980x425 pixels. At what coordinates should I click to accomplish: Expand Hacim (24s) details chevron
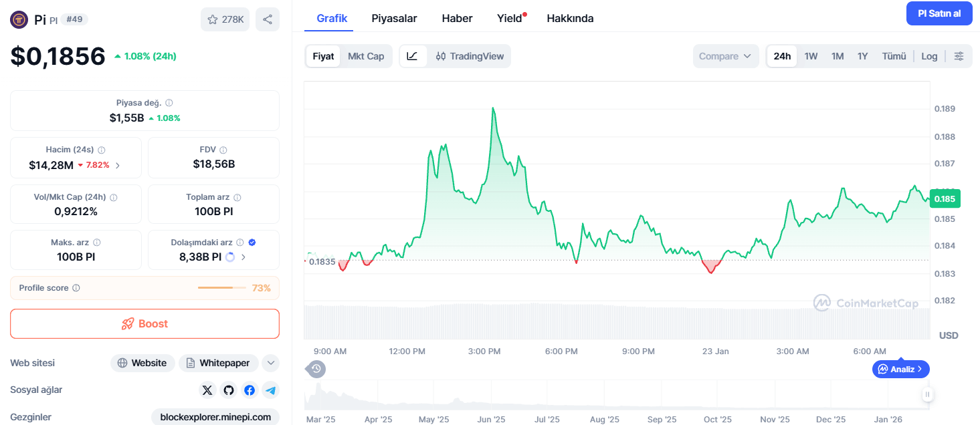coord(118,165)
